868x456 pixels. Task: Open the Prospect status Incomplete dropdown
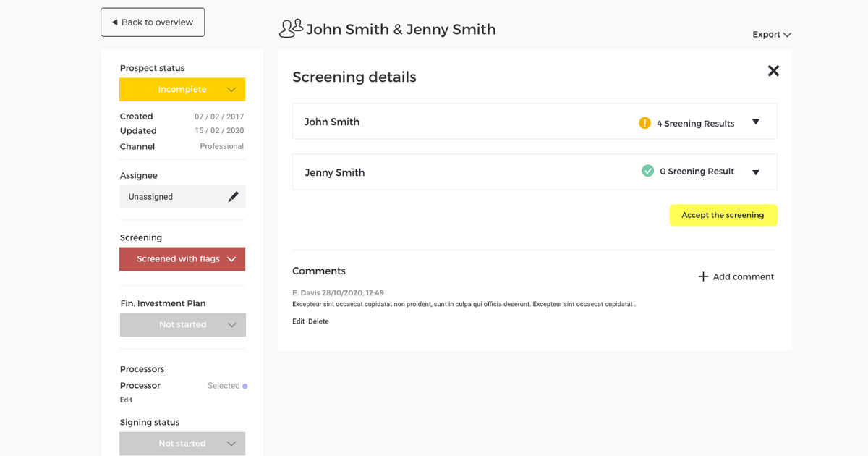point(182,90)
